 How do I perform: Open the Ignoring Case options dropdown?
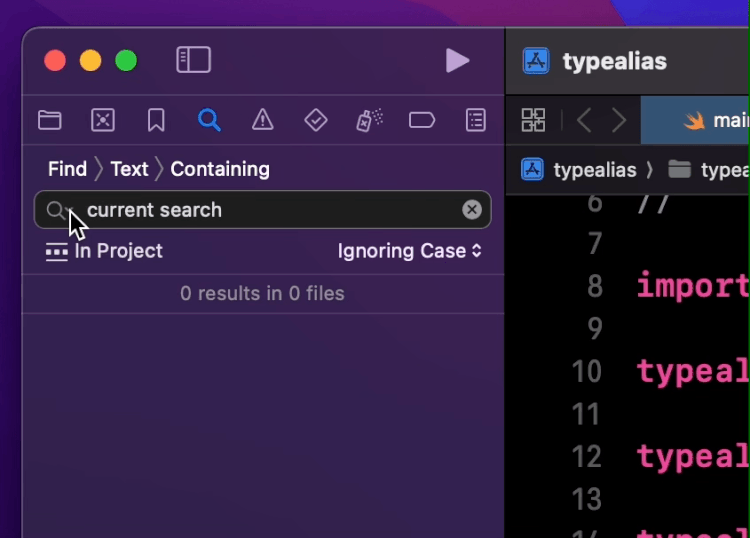(x=410, y=251)
